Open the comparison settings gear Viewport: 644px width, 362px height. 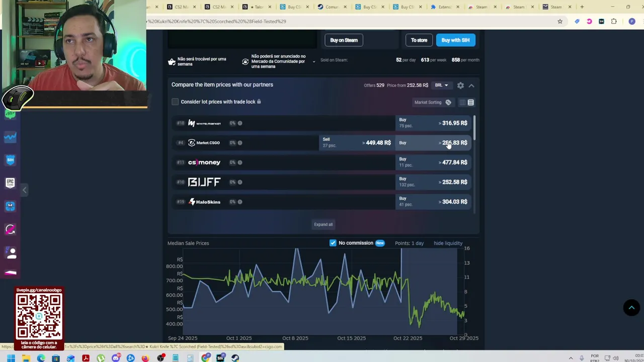coord(460,85)
